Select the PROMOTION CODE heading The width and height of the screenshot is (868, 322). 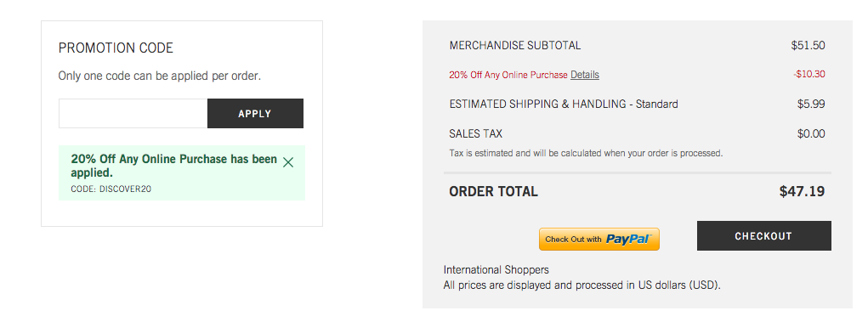(x=116, y=48)
